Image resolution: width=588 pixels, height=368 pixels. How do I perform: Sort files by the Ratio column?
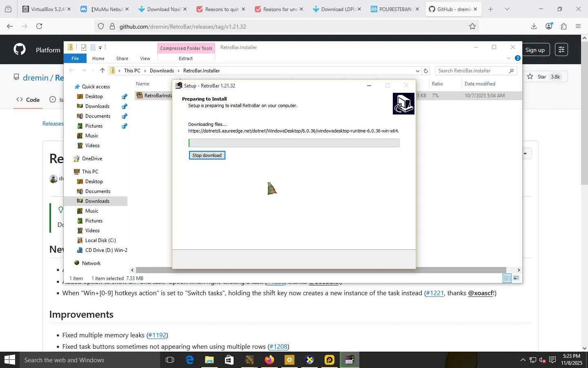437,84
